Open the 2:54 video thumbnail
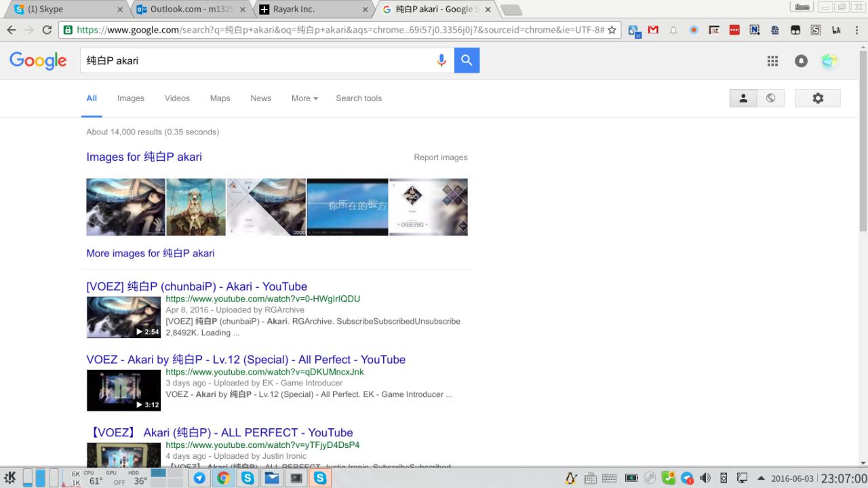Screen dimensions: 868x488 click(123, 317)
